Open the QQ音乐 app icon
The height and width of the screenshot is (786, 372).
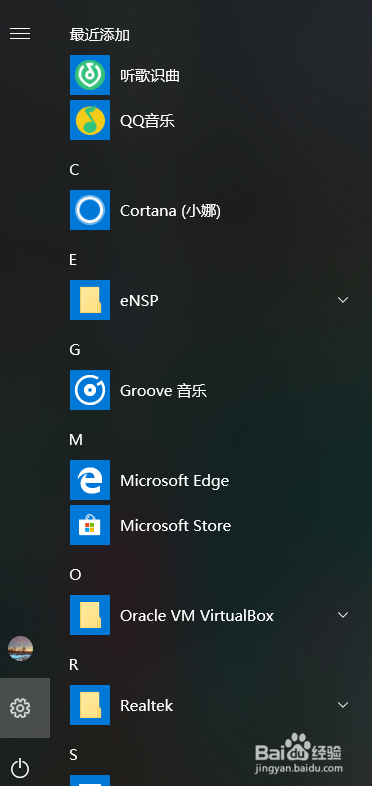[90, 120]
